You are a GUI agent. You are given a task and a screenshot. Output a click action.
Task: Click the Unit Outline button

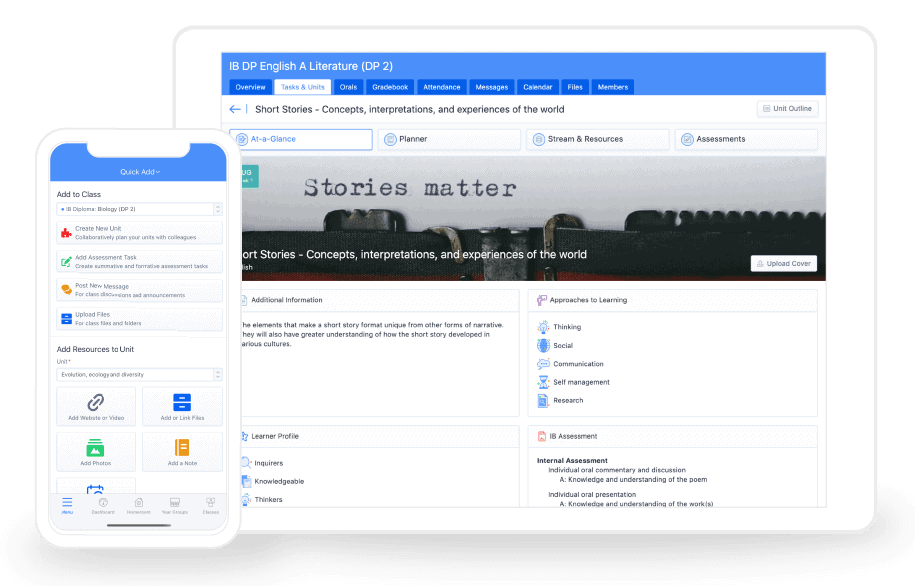788,109
